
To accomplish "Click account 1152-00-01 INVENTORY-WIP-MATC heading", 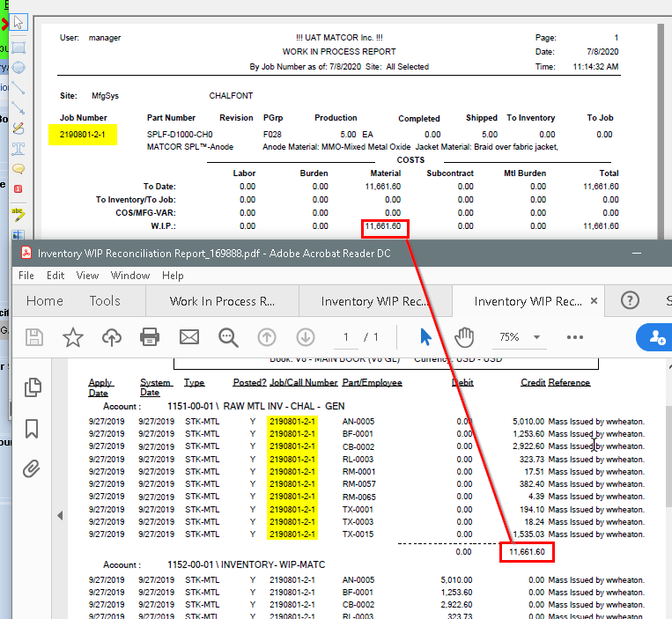I will click(x=247, y=564).
